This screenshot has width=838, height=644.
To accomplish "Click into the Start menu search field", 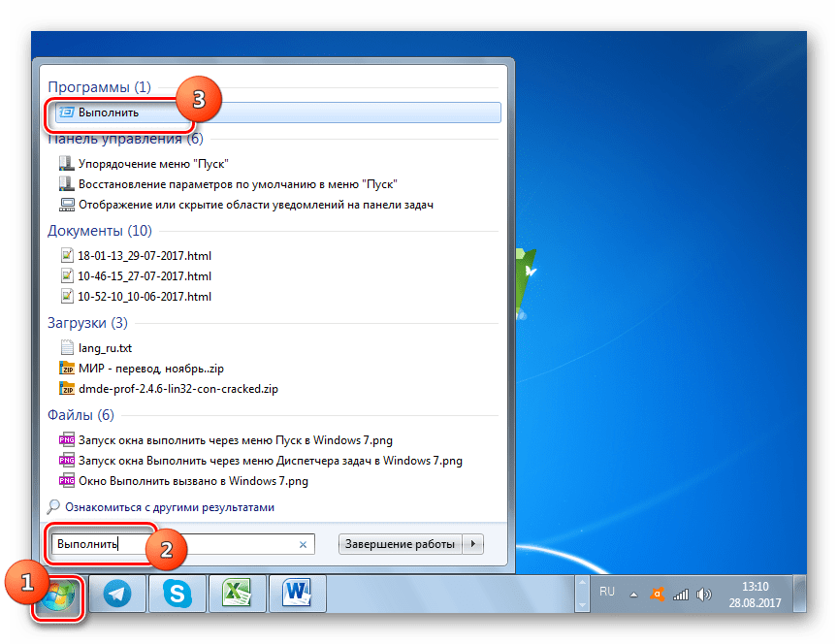I will pyautogui.click(x=182, y=544).
